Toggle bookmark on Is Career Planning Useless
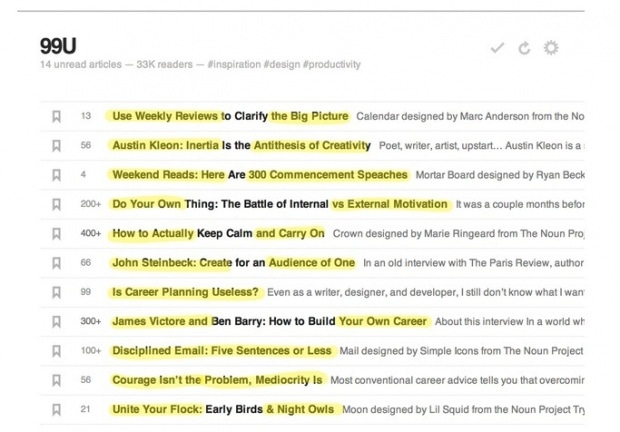This screenshot has height=432, width=620. (56, 292)
